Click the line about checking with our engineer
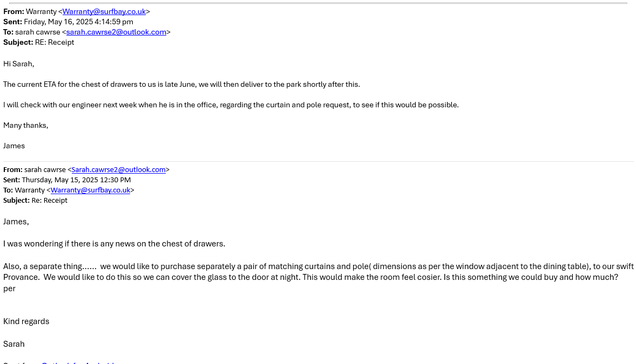The width and height of the screenshot is (636, 364). 231,105
